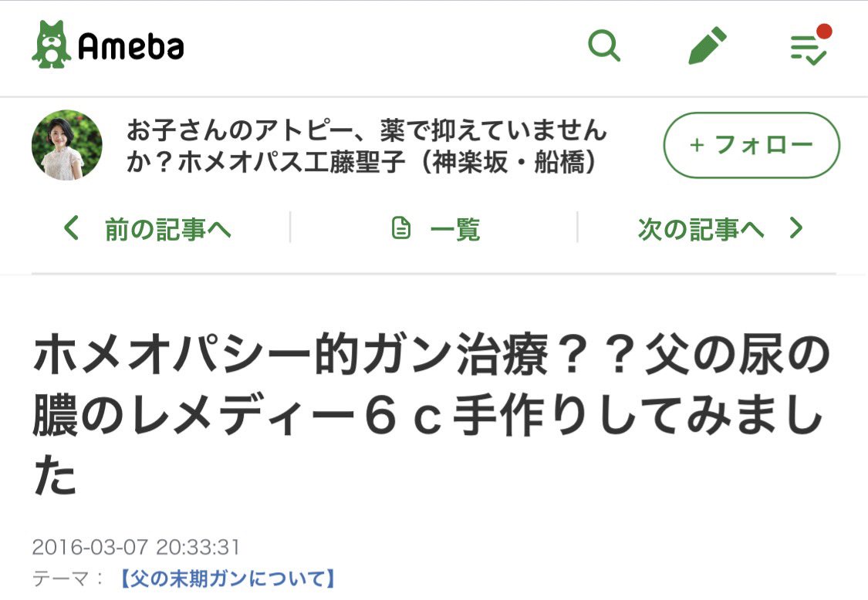
Task: Open the search magnifier icon
Action: pos(604,46)
